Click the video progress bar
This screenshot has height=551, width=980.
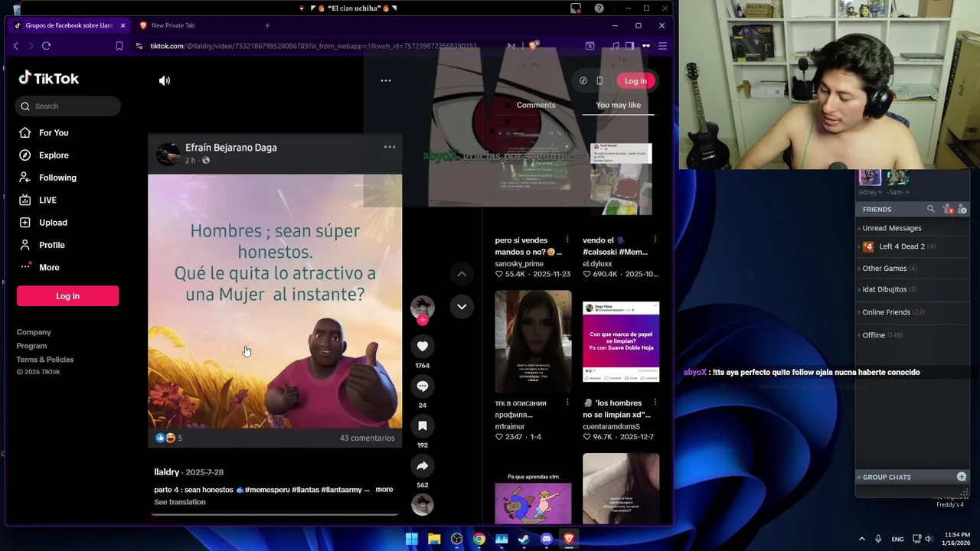pos(275,514)
